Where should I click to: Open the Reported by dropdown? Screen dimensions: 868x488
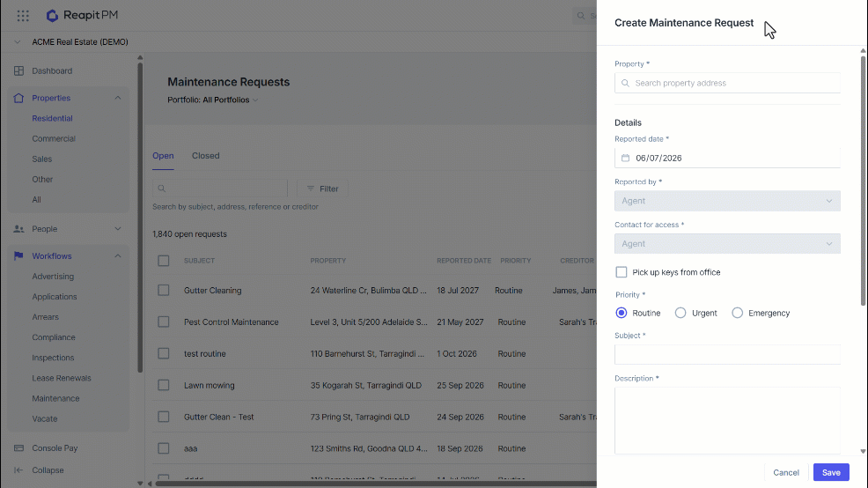point(727,201)
